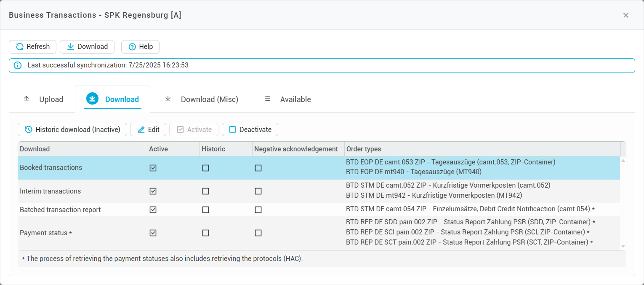Check Negative acknowledgement for Payment status

pyautogui.click(x=258, y=233)
